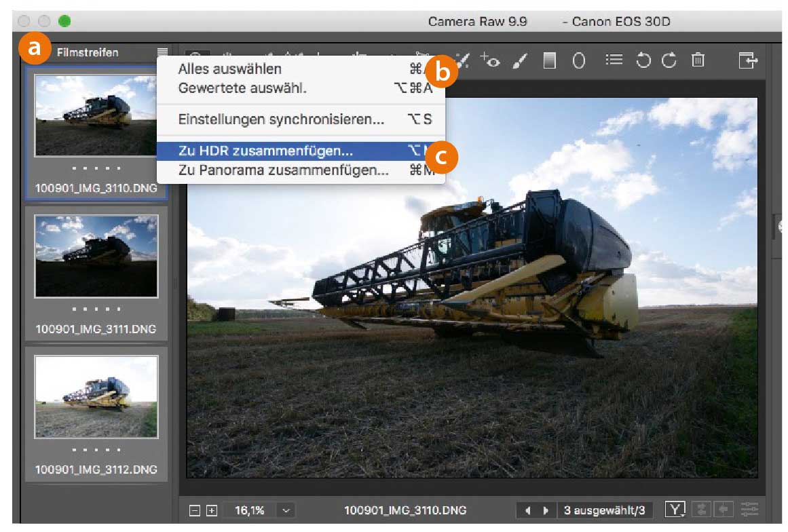Open the preferences list icon

(614, 60)
